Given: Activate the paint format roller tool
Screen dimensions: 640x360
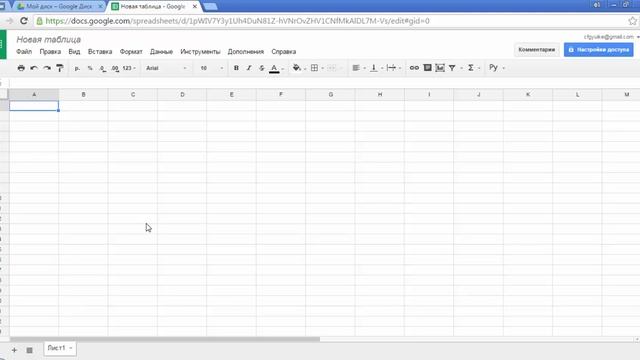Looking at the screenshot, I should click(60, 68).
